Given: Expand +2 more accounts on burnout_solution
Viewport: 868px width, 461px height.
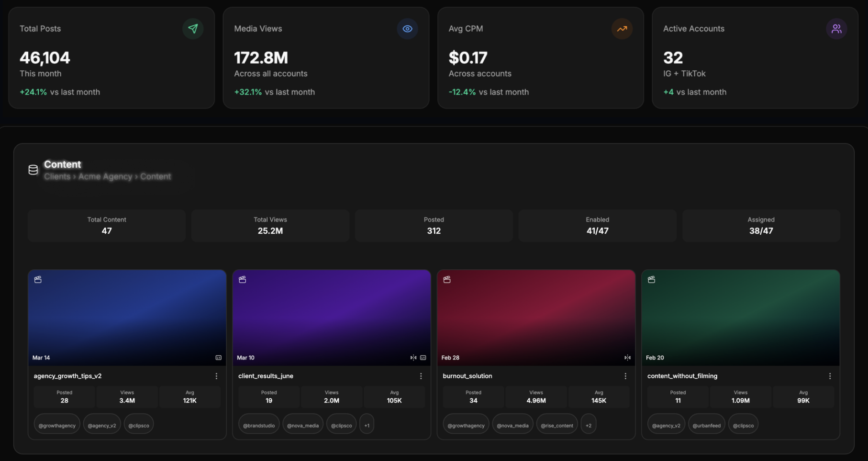Looking at the screenshot, I should pyautogui.click(x=589, y=425).
